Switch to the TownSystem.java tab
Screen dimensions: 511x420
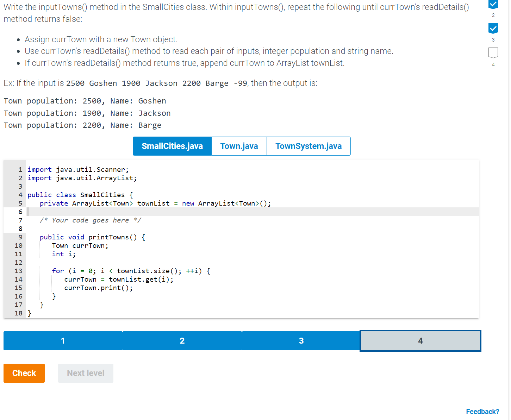click(x=309, y=146)
